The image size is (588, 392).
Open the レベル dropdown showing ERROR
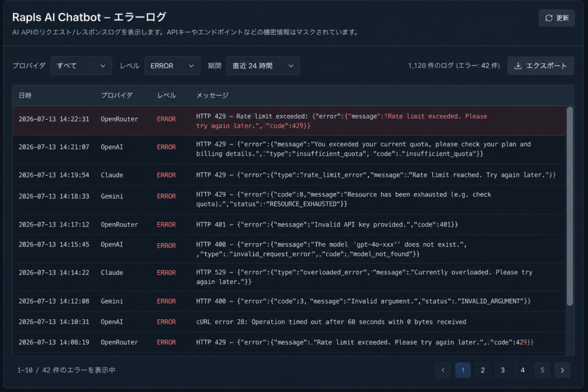tap(172, 65)
